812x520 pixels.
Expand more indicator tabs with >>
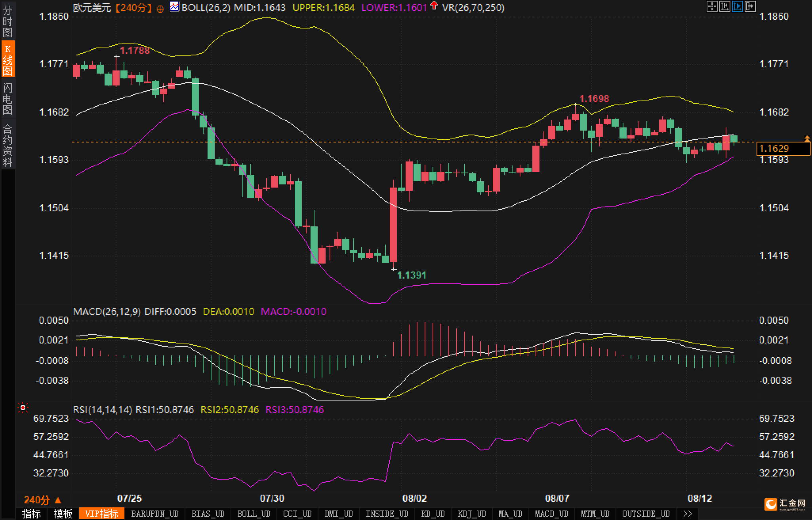[687, 514]
